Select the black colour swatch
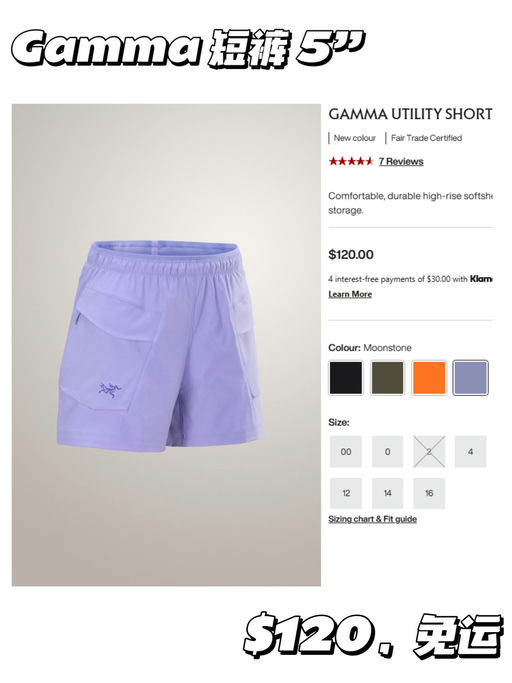 coord(346,377)
